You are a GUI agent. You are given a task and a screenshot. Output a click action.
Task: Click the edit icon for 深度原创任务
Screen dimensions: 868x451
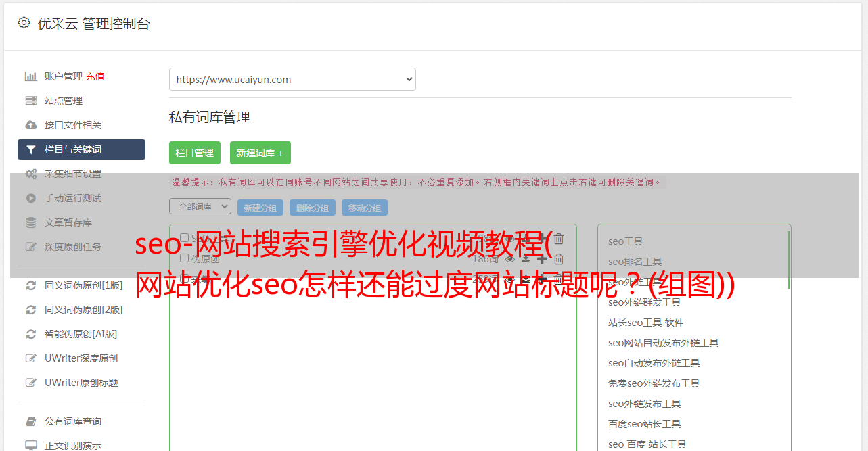point(31,247)
